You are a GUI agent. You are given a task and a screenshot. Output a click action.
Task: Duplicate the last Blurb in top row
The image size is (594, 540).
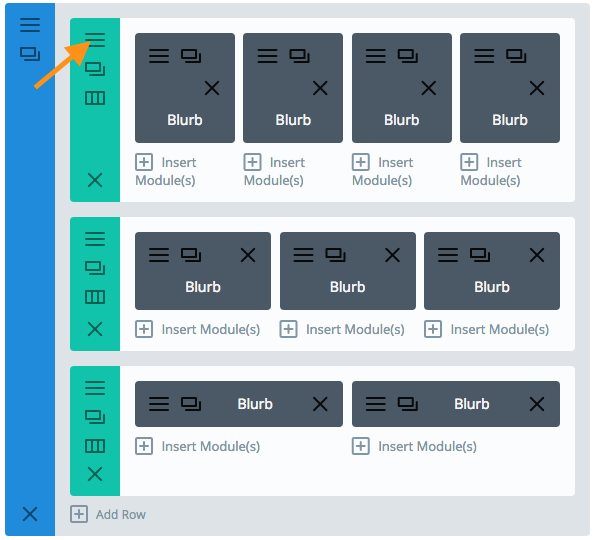pyautogui.click(x=516, y=56)
